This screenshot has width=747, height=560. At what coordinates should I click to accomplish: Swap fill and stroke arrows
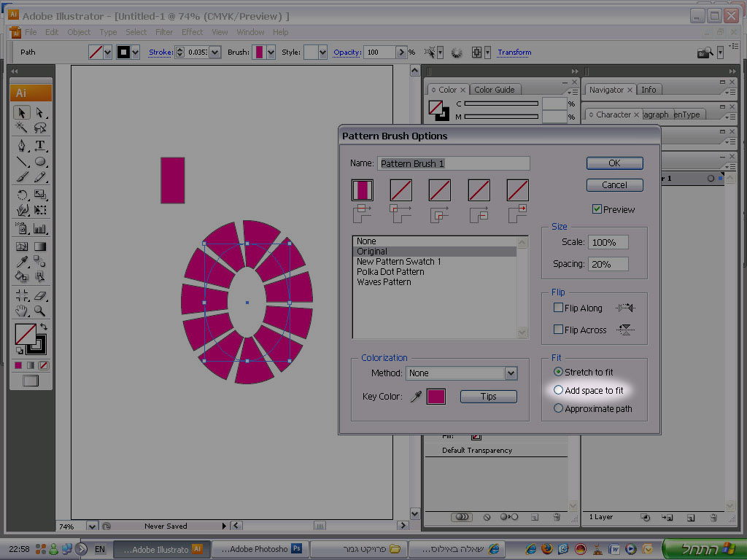(43, 327)
